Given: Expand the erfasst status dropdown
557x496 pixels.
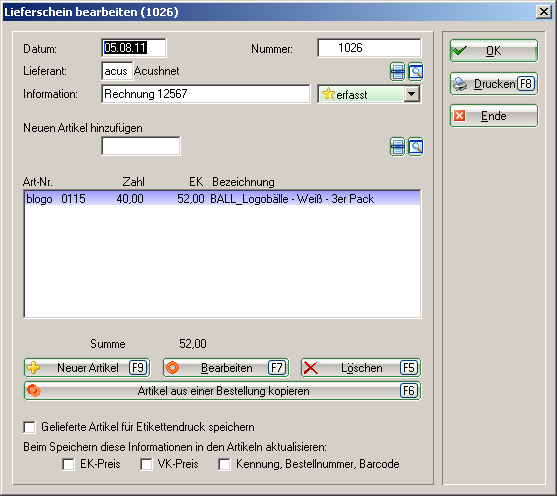Looking at the screenshot, I should coord(412,94).
